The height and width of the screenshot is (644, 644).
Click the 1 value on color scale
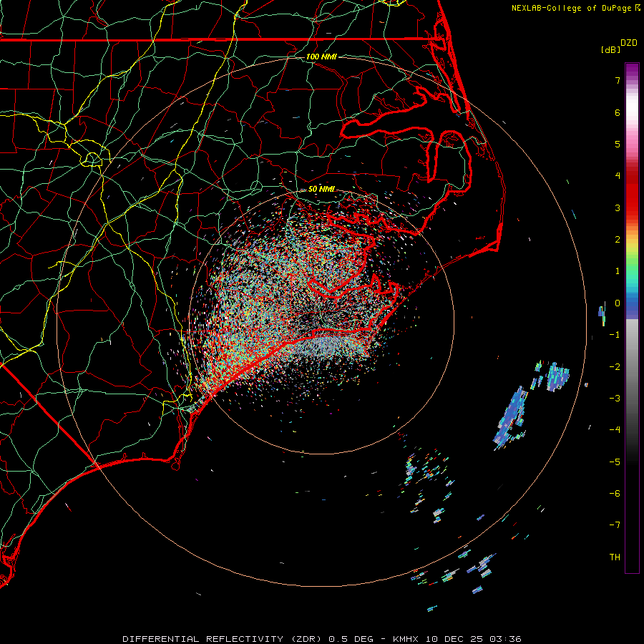click(618, 271)
